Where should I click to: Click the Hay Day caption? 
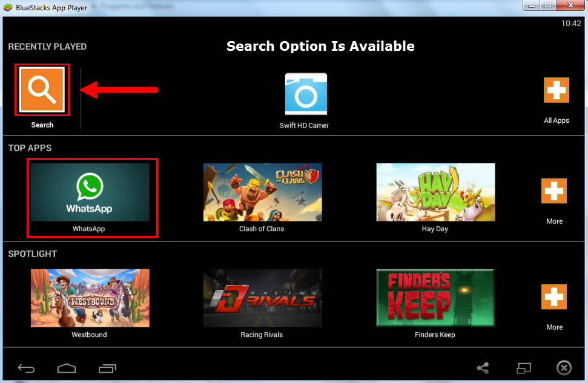coord(435,229)
